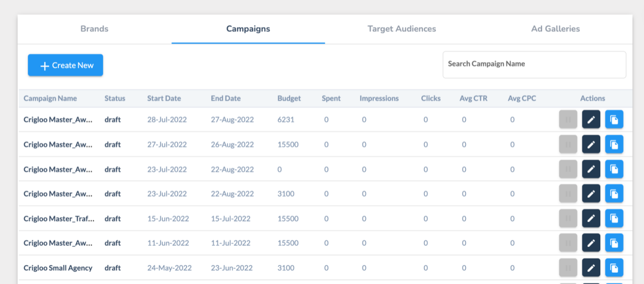Viewport: 644px width, 284px height.
Task: Switch to the Brands tab
Action: pyautogui.click(x=94, y=29)
